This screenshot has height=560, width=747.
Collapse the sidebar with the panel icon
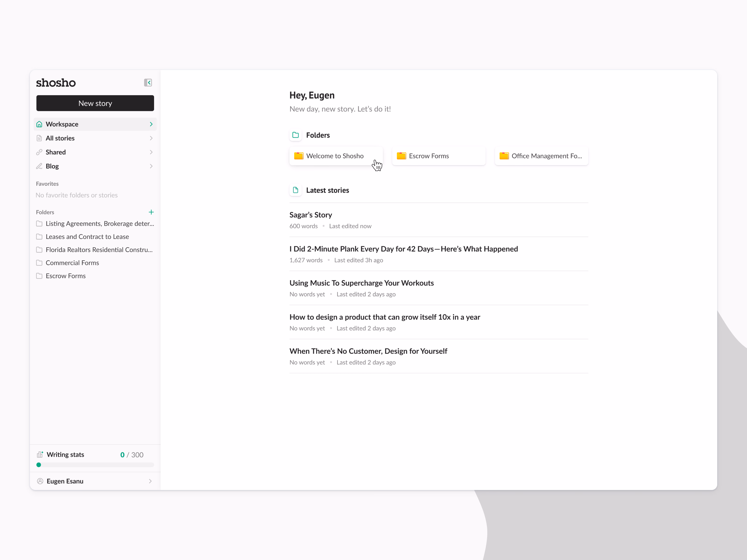148,83
